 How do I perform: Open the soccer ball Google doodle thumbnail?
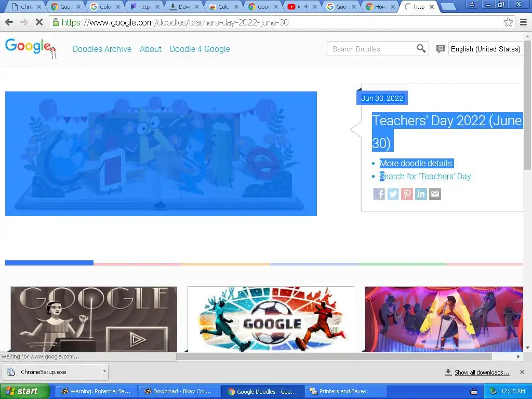271,319
